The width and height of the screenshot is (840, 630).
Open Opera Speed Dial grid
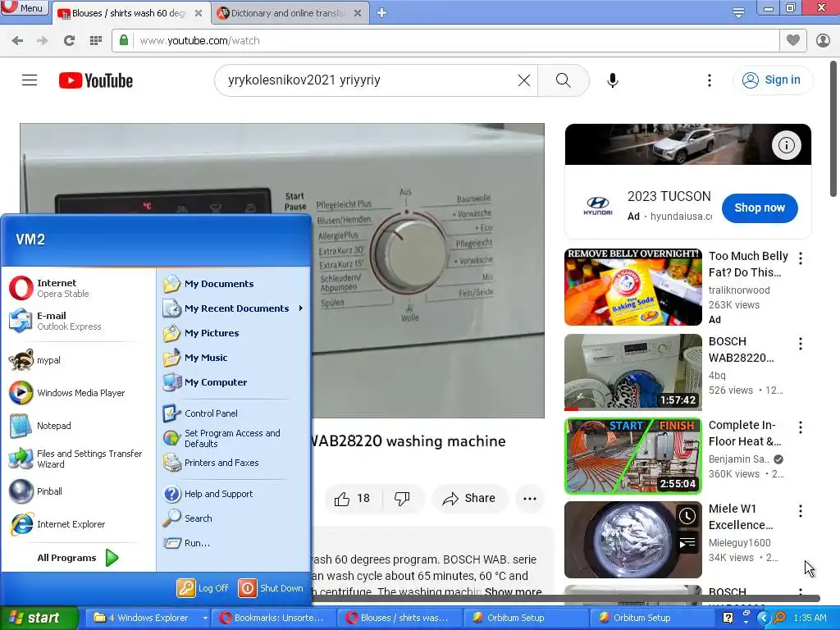pyautogui.click(x=96, y=41)
